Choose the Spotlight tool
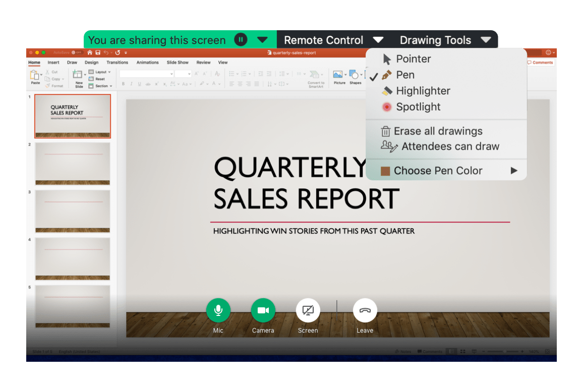 click(418, 107)
